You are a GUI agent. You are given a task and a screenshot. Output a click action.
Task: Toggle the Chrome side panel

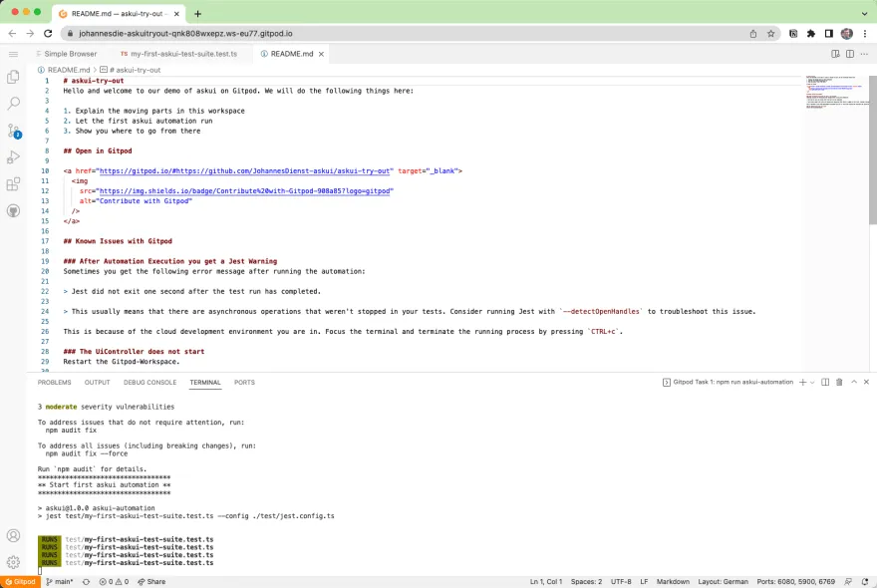click(829, 34)
